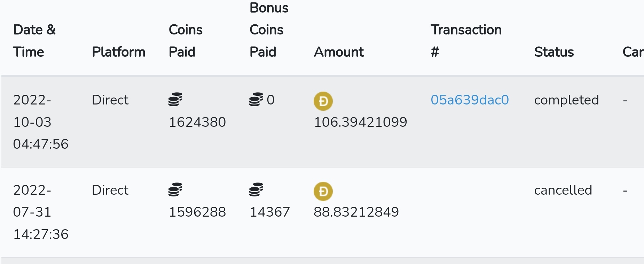
Task: Select the 2022-07-31 14:27:36 date cell
Action: pyautogui.click(x=41, y=212)
